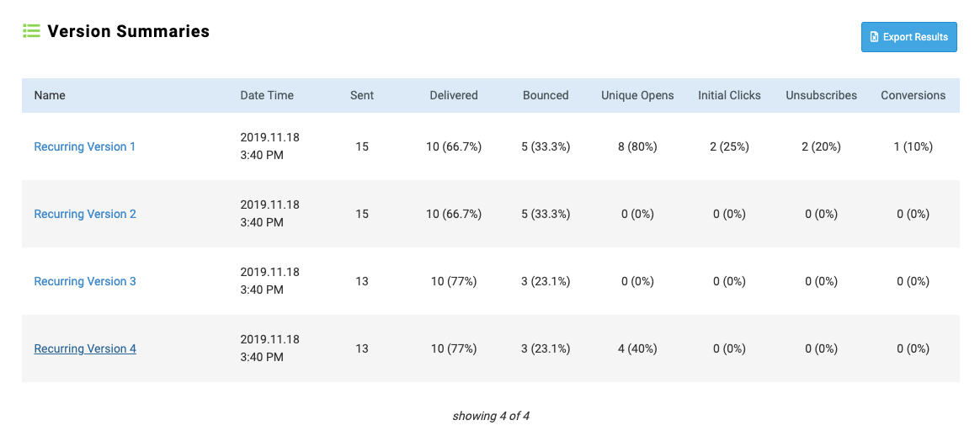
Task: Select the Sent column header
Action: [x=362, y=95]
